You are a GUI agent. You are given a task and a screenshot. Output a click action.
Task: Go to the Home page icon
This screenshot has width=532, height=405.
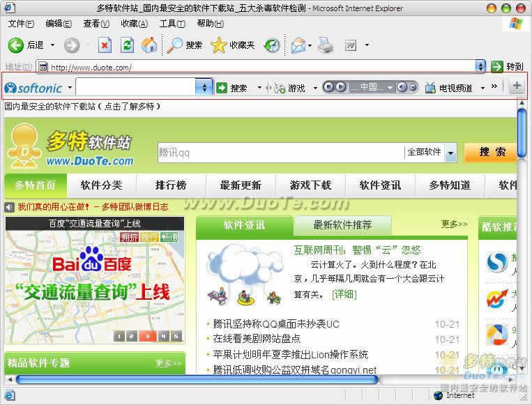[x=149, y=45]
